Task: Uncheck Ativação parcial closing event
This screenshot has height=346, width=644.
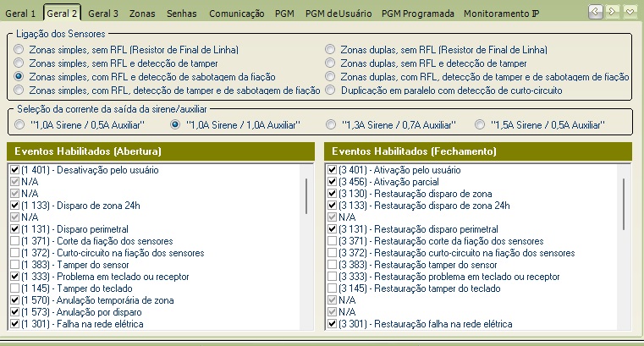Action: 333,182
